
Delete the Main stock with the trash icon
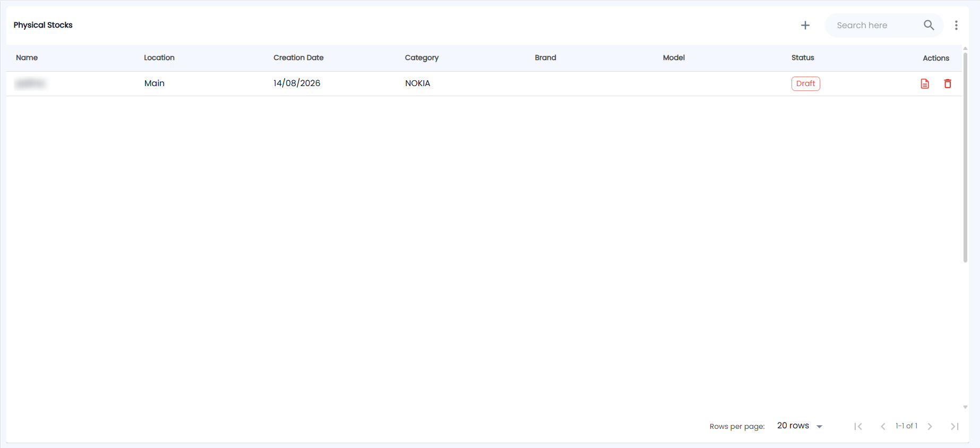pyautogui.click(x=948, y=83)
